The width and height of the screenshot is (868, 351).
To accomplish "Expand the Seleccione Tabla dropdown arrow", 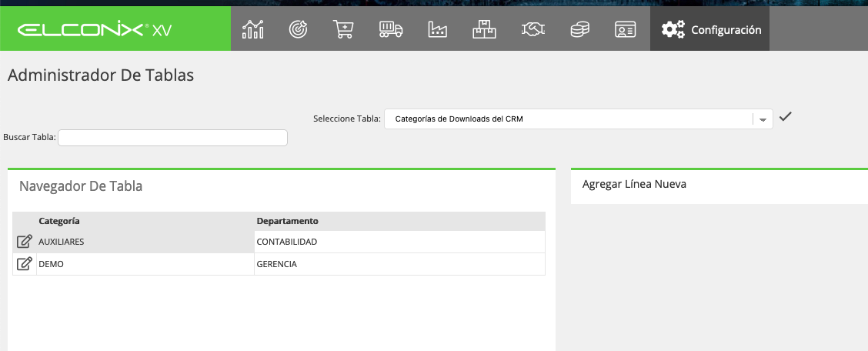I will tap(763, 119).
